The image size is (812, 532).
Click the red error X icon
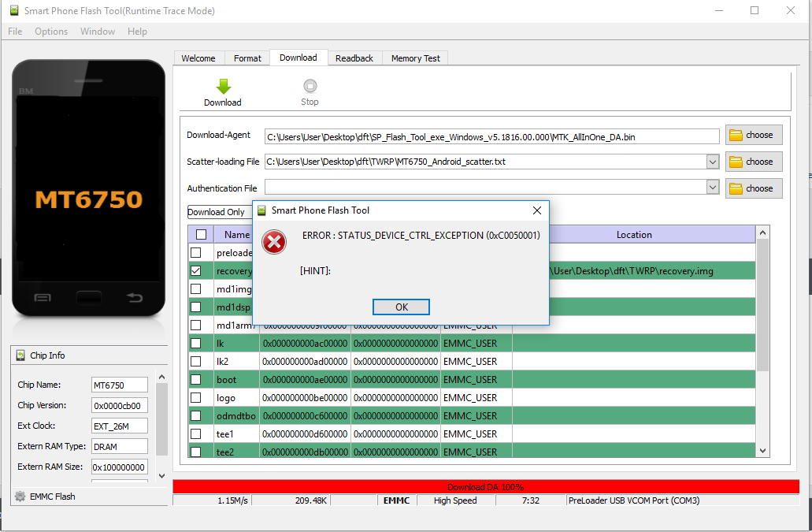274,242
